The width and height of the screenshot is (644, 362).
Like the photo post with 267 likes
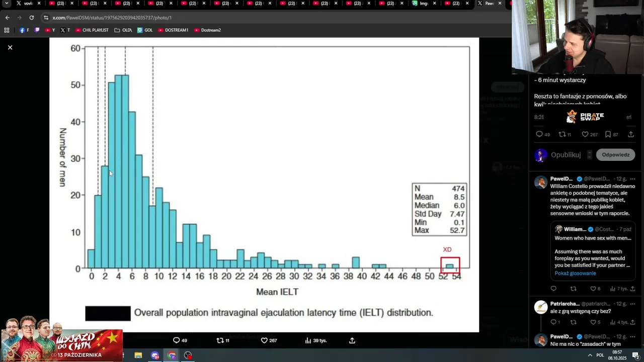click(x=268, y=340)
